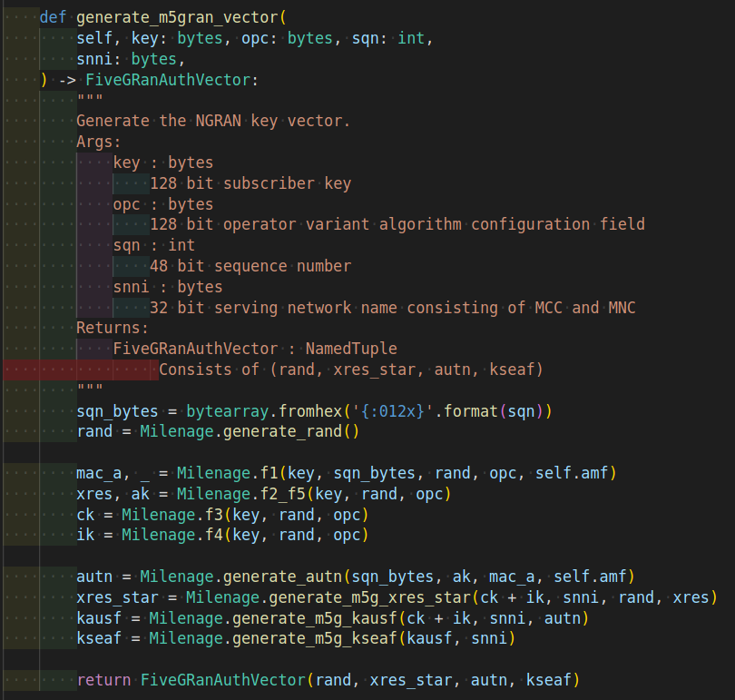Click the 'Returns:' docstring heading
The width and height of the screenshot is (735, 700).
coord(113,328)
